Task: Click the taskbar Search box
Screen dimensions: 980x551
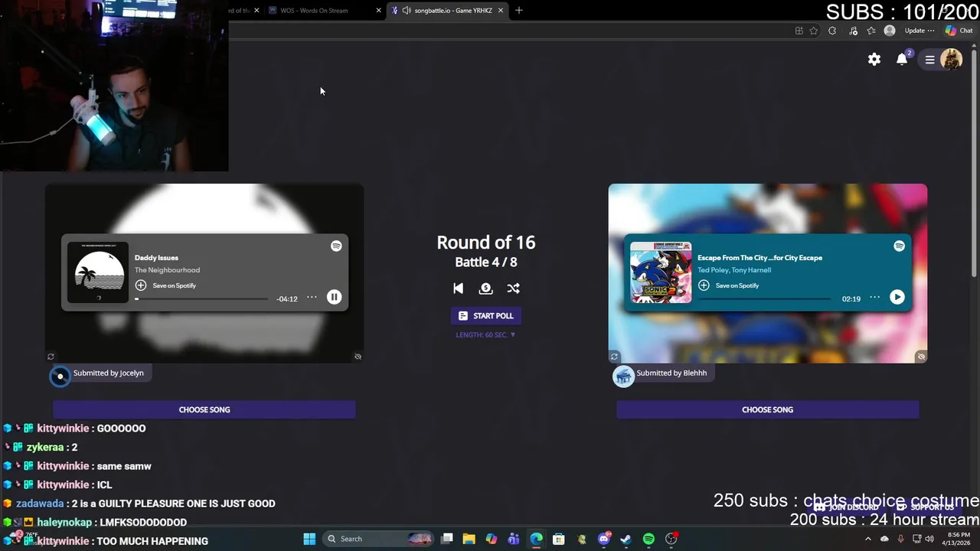Action: coord(378,539)
